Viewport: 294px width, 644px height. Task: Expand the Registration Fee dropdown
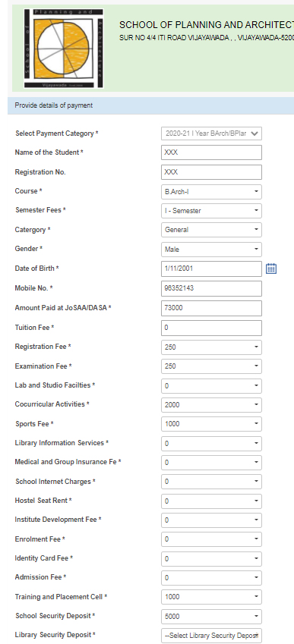(x=211, y=347)
